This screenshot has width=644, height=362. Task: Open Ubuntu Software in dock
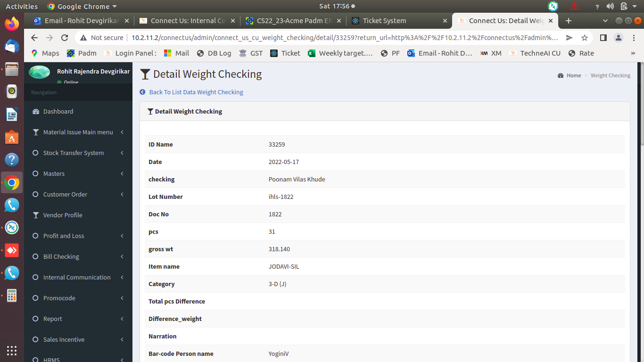click(x=12, y=137)
